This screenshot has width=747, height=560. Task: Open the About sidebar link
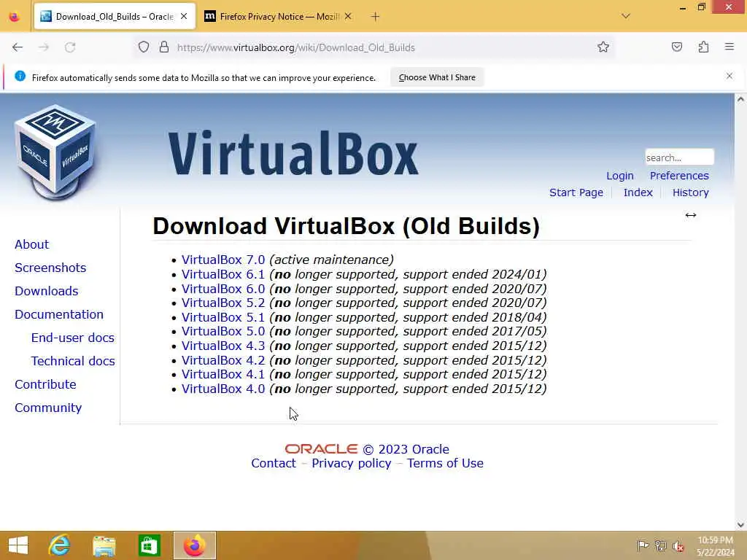tap(31, 244)
